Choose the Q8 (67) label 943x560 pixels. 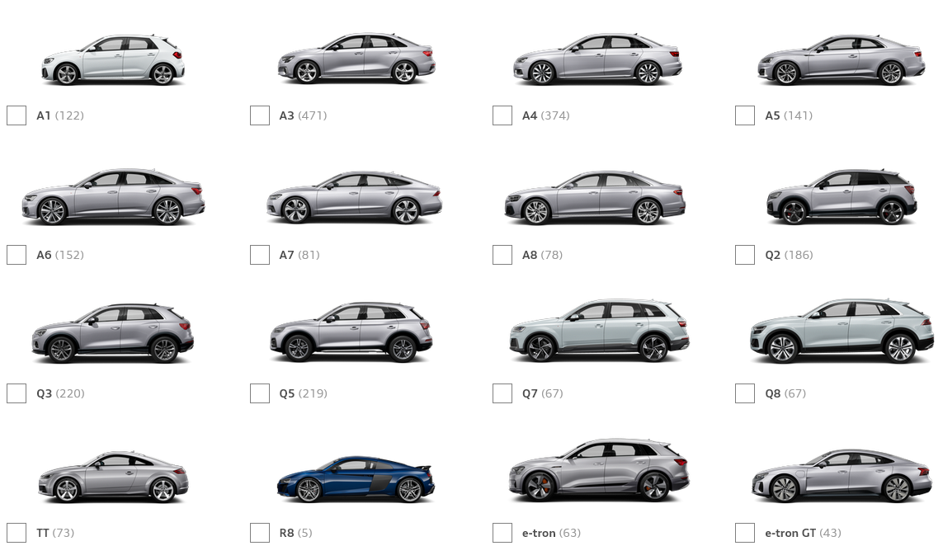pos(785,393)
